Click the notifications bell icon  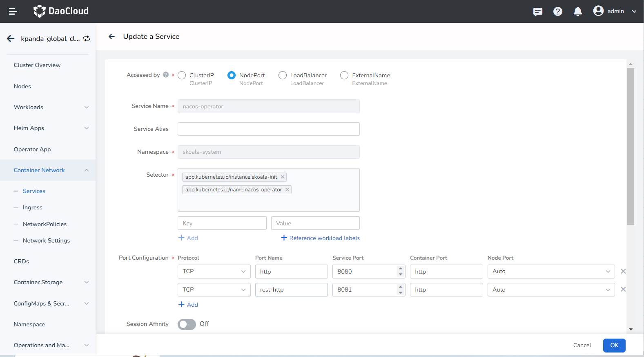tap(577, 11)
